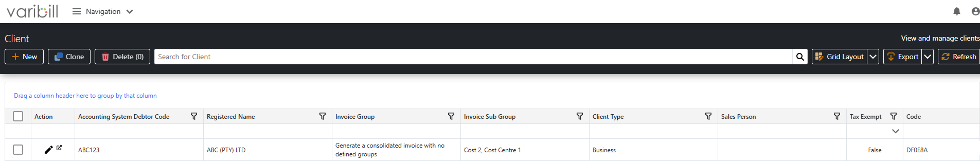Viewport: 980px width, 161px height.
Task: Click the Varibill logo
Action: [x=32, y=11]
